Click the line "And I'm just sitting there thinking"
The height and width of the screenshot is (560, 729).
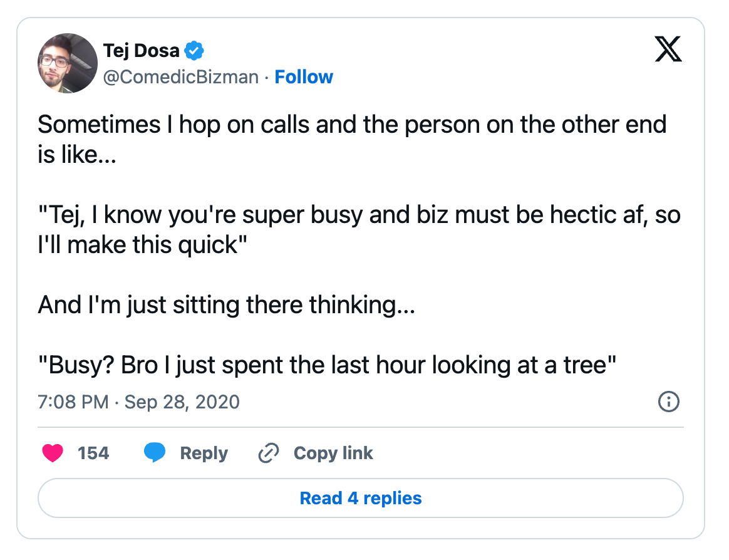(x=226, y=305)
